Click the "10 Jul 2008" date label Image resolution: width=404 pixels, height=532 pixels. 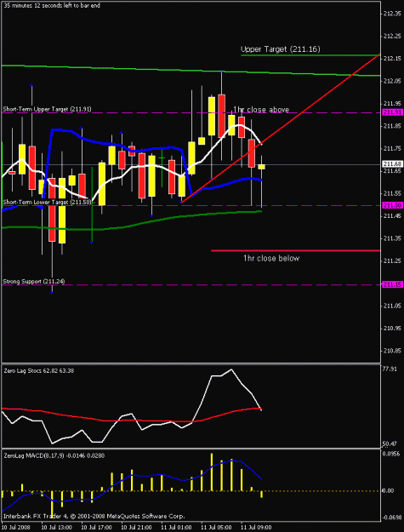coord(15,528)
